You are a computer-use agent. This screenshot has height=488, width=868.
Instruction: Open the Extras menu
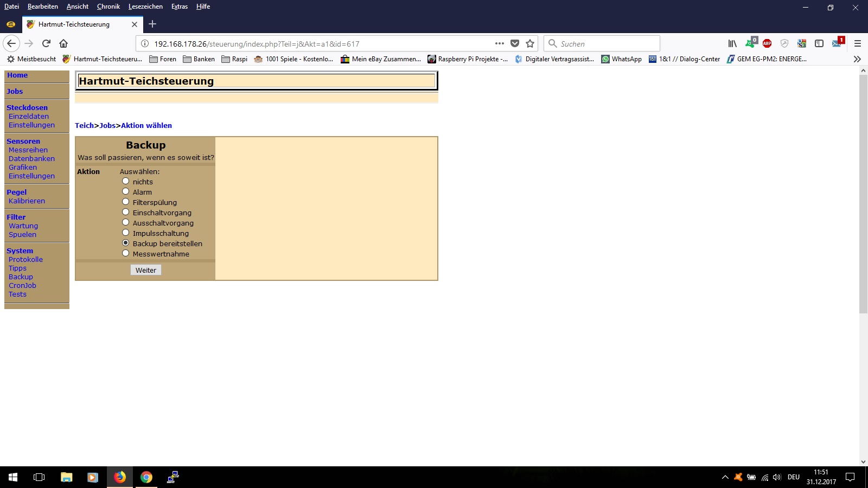point(179,7)
